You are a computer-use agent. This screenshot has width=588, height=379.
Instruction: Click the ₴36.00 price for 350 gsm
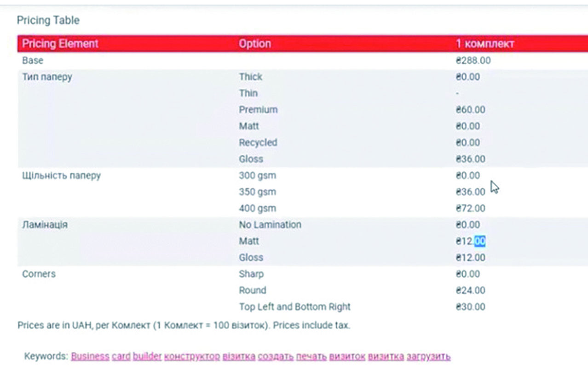point(470,192)
